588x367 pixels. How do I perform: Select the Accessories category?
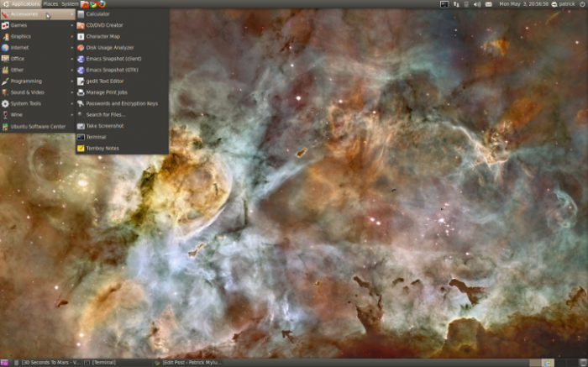pyautogui.click(x=38, y=14)
